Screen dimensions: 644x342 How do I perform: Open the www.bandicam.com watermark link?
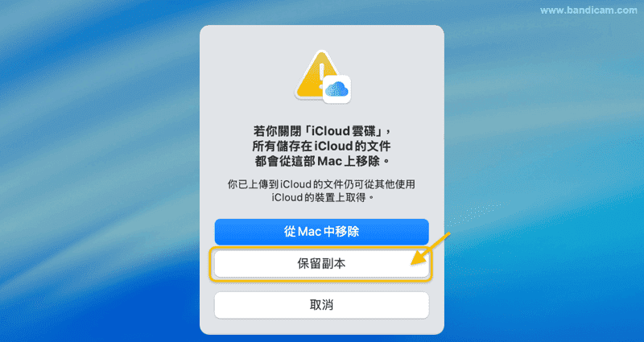point(588,10)
